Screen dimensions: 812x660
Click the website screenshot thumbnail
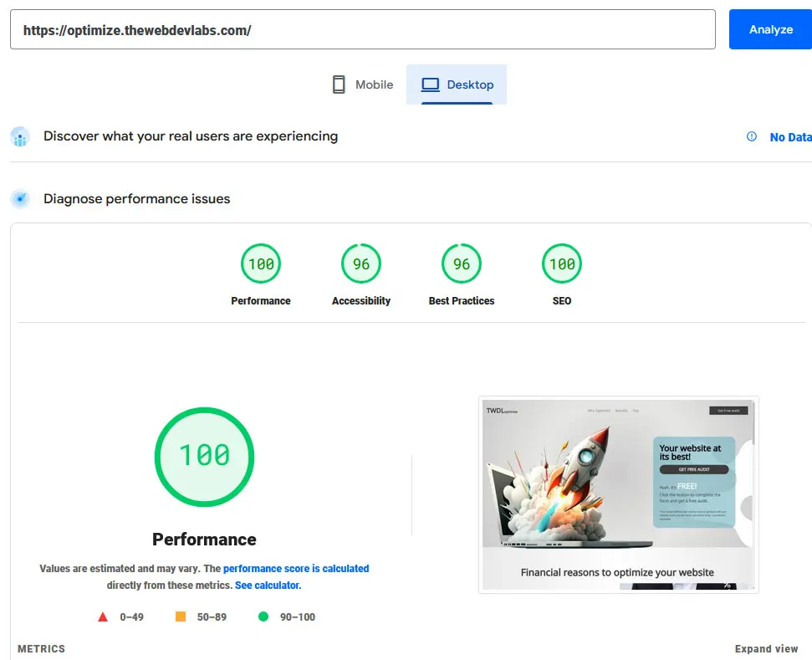(618, 494)
